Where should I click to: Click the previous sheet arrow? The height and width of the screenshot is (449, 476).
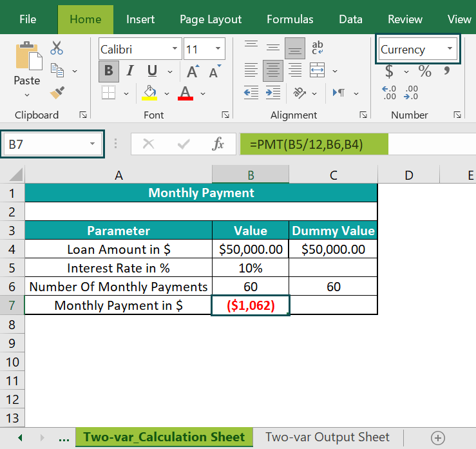pos(21,438)
